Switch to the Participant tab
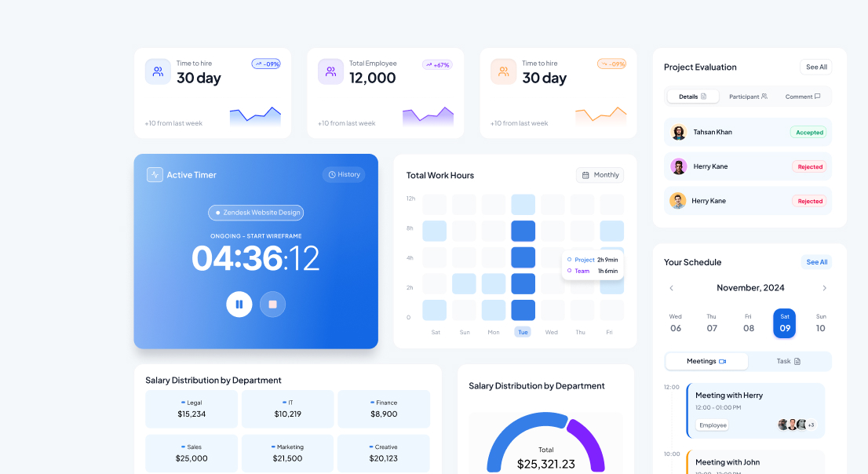 click(748, 97)
